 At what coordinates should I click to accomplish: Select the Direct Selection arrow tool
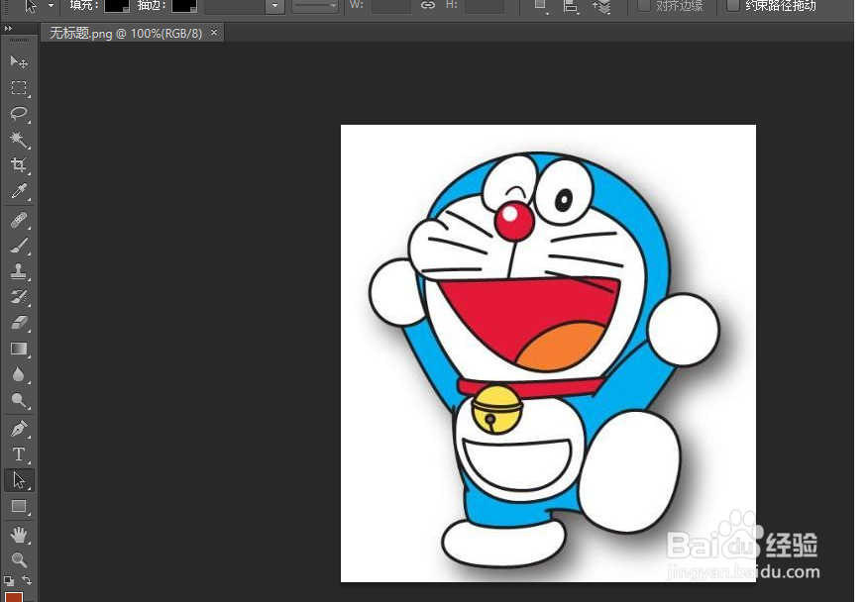point(19,480)
